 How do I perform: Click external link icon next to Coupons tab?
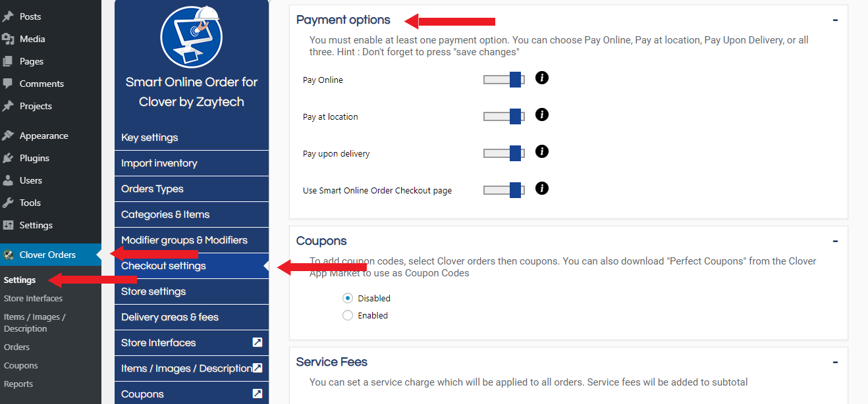pyautogui.click(x=258, y=393)
